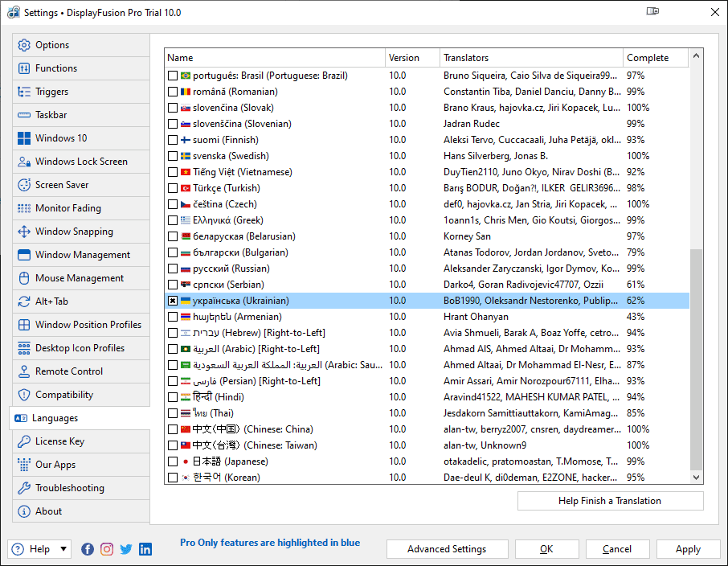Open the Instagram social link icon
The height and width of the screenshot is (566, 728).
coord(107,549)
